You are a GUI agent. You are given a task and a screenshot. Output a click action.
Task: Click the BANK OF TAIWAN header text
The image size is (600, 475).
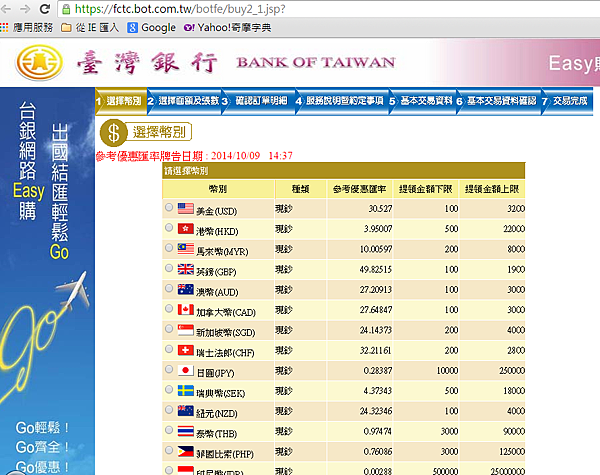316,62
